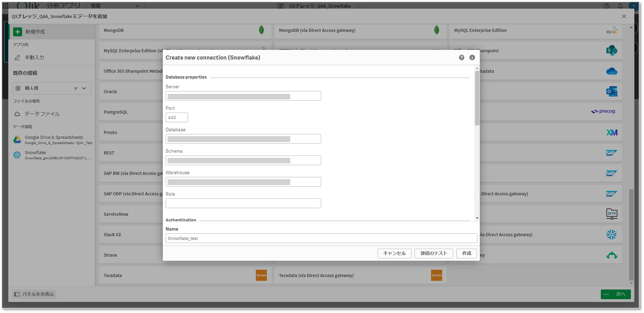Click the dialog scroll down arrow
Viewport: 644px width, 313px height.
[x=477, y=218]
